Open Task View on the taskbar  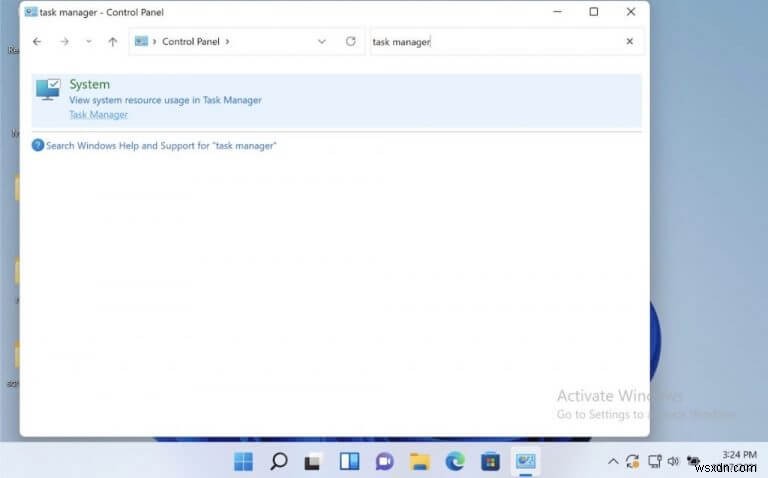pos(313,461)
